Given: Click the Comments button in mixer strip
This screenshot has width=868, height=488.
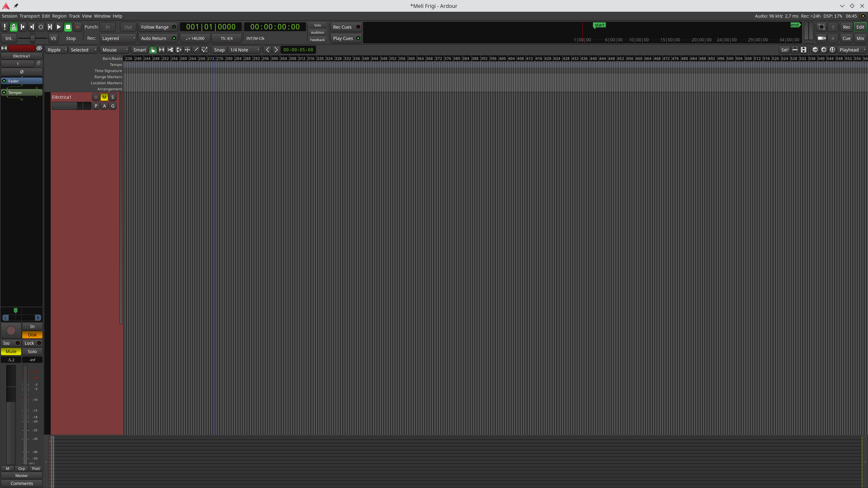Looking at the screenshot, I should [x=21, y=483].
